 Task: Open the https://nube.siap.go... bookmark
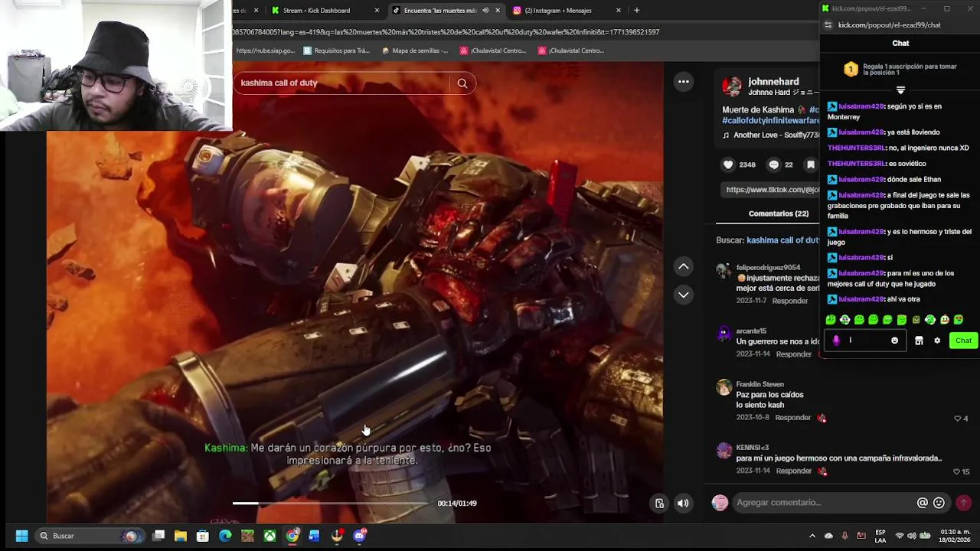[x=265, y=51]
